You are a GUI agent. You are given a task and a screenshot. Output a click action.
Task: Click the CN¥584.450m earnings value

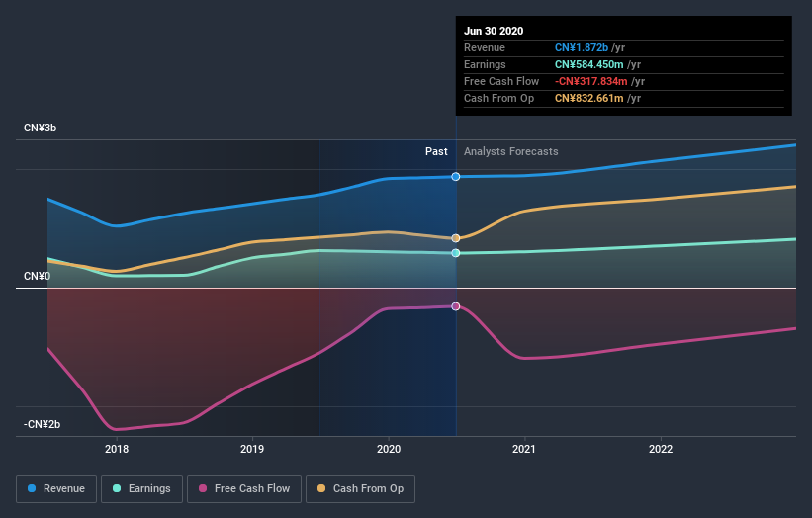tap(589, 64)
